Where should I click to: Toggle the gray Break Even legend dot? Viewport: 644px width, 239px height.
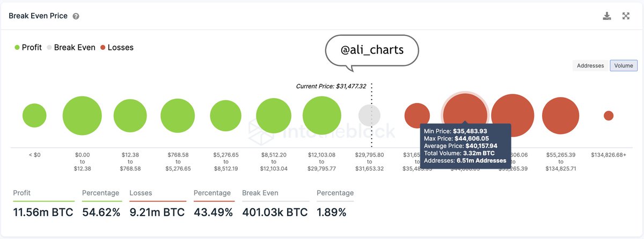(x=49, y=48)
